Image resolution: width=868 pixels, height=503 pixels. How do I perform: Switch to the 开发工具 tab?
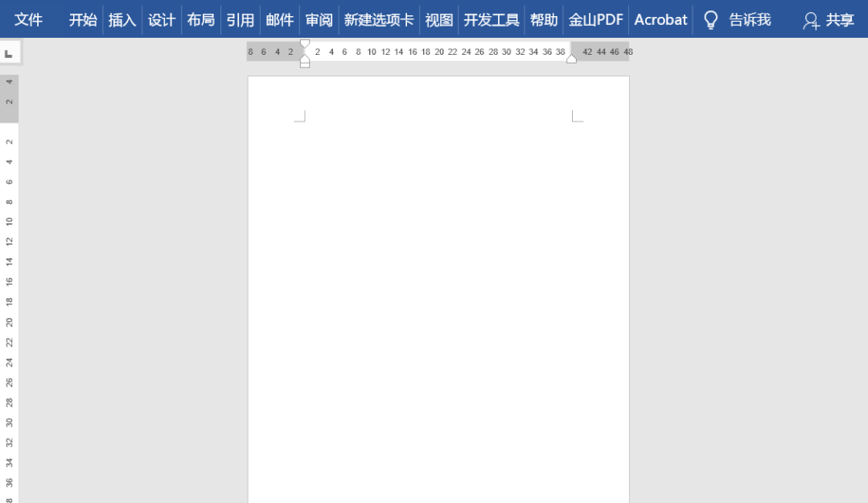492,20
